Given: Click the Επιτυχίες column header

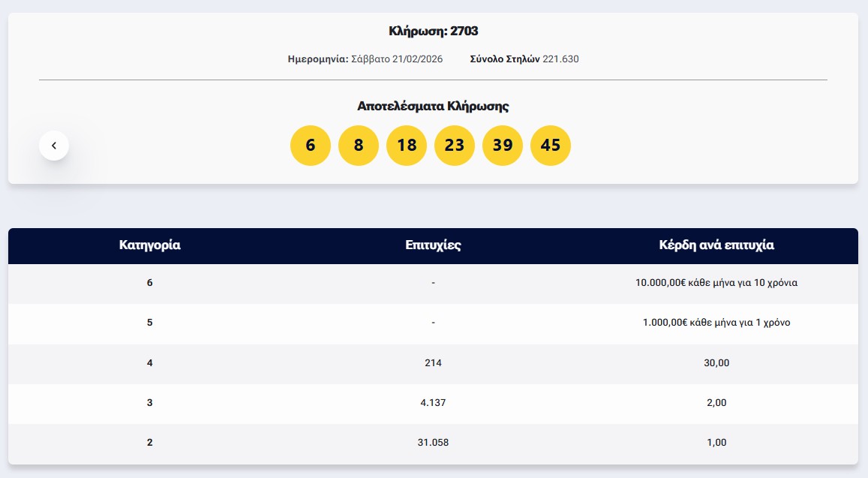Looking at the screenshot, I should [433, 245].
